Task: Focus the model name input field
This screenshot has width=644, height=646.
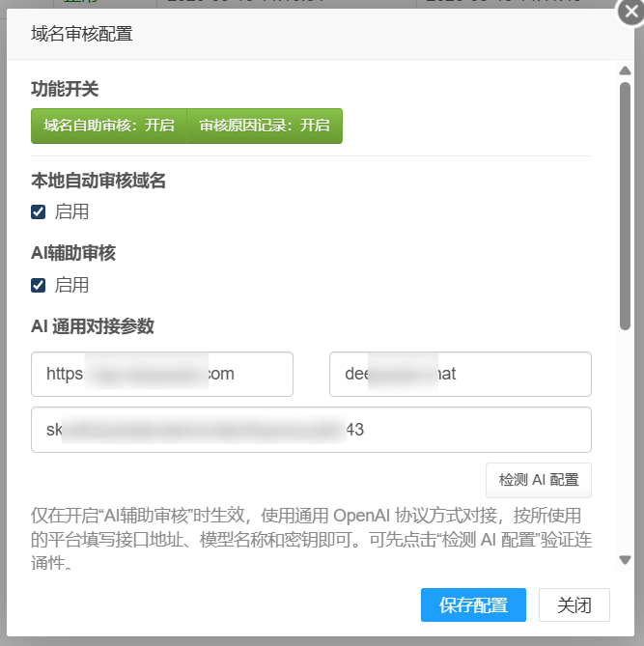Action: (x=460, y=374)
